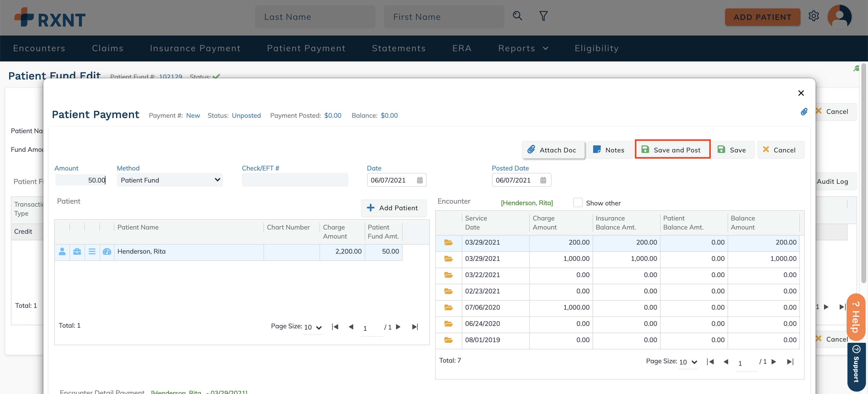Open folder for 07/06/2020 encounter
The image size is (868, 394).
pos(448,308)
